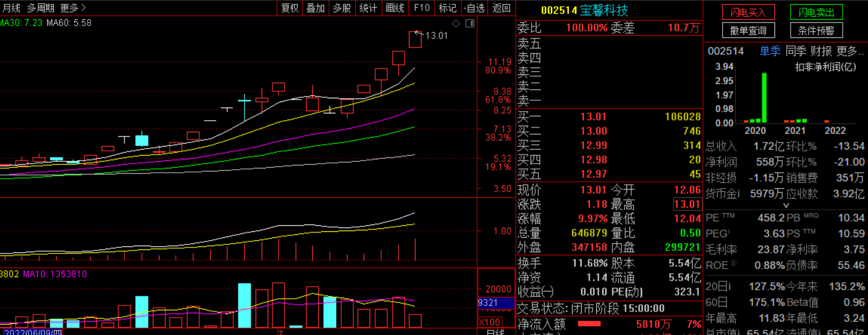Expand the chevron below 非经损 row
Viewport: 868px width, 335px height.
pos(786,205)
